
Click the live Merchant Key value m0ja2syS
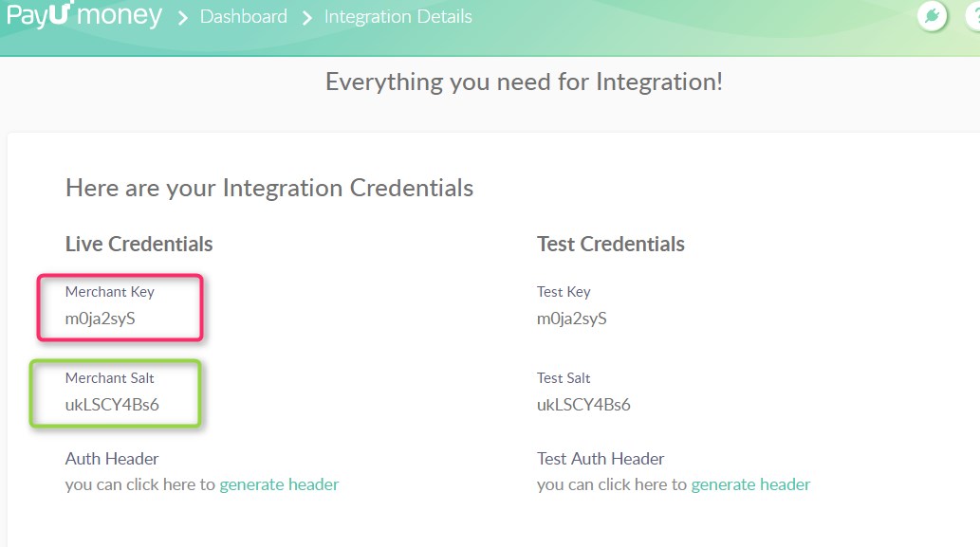[101, 319]
